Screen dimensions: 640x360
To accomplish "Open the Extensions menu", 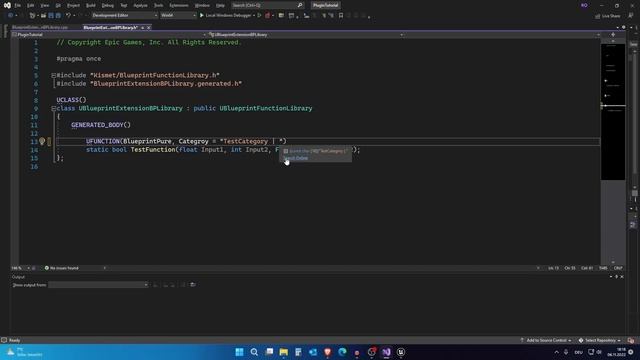I will [x=179, y=5].
